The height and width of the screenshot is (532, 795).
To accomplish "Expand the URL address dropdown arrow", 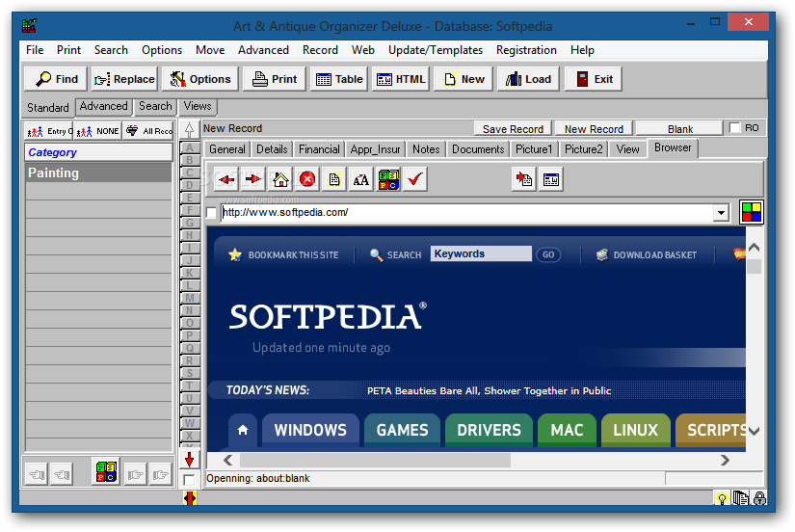I will coord(721,212).
